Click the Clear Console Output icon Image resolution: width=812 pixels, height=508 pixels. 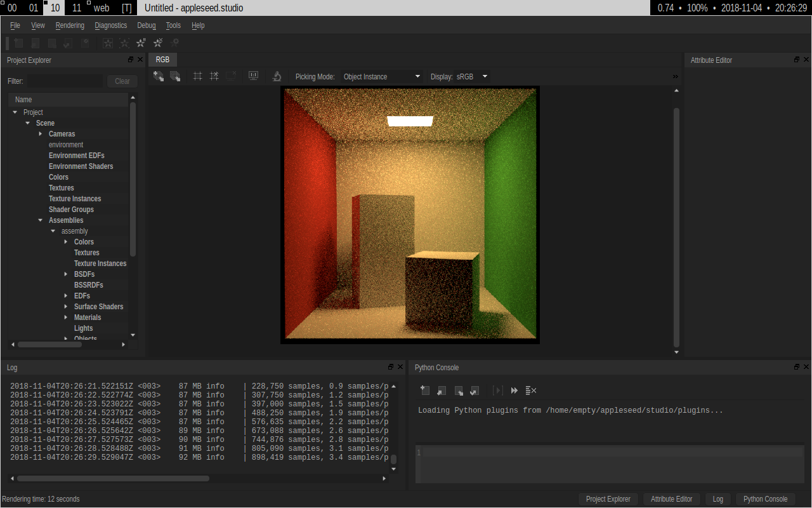pyautogui.click(x=531, y=391)
